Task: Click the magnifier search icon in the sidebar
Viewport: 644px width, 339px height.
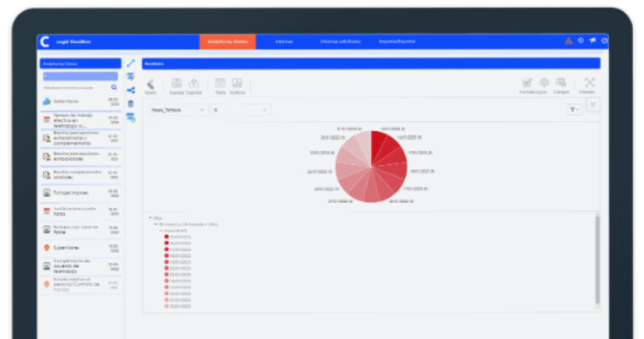Action: pyautogui.click(x=114, y=87)
